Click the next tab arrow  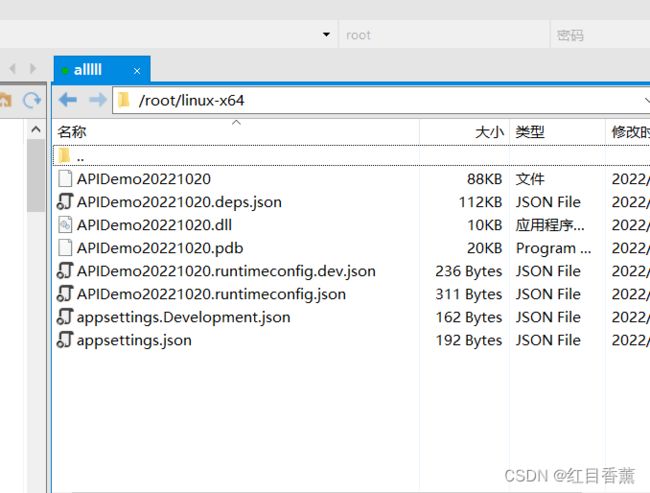click(x=33, y=68)
